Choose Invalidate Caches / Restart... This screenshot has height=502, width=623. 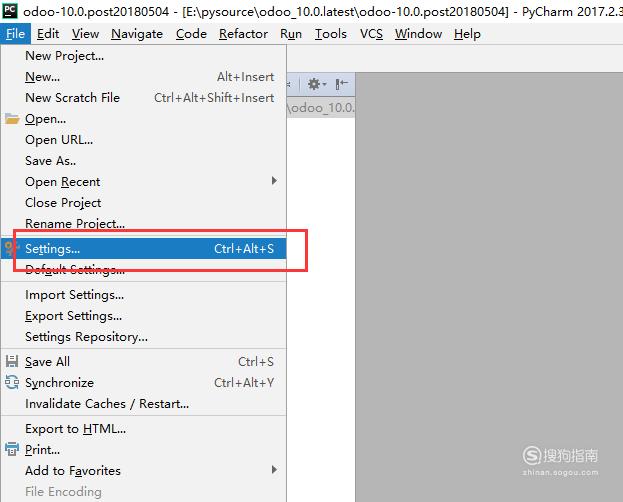pyautogui.click(x=143, y=404)
